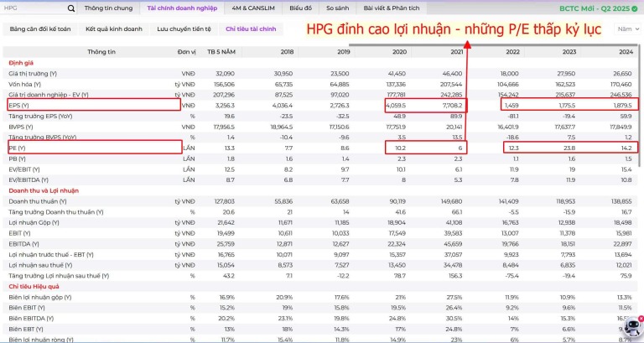This screenshot has width=644, height=343.
Task: Select the EV/EBITDA (Y) row label
Action: (29, 180)
